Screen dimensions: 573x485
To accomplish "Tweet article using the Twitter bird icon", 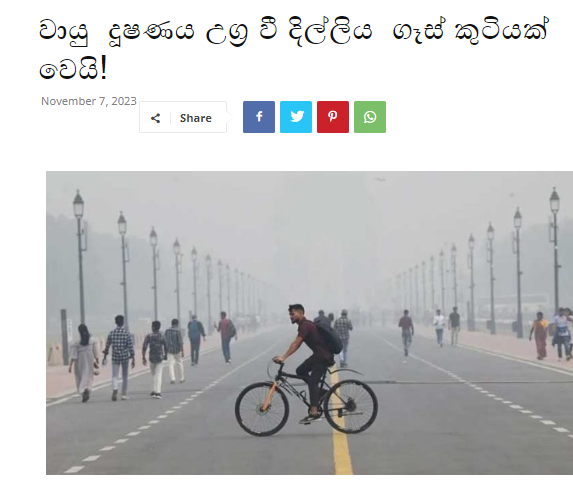I will click(x=296, y=117).
